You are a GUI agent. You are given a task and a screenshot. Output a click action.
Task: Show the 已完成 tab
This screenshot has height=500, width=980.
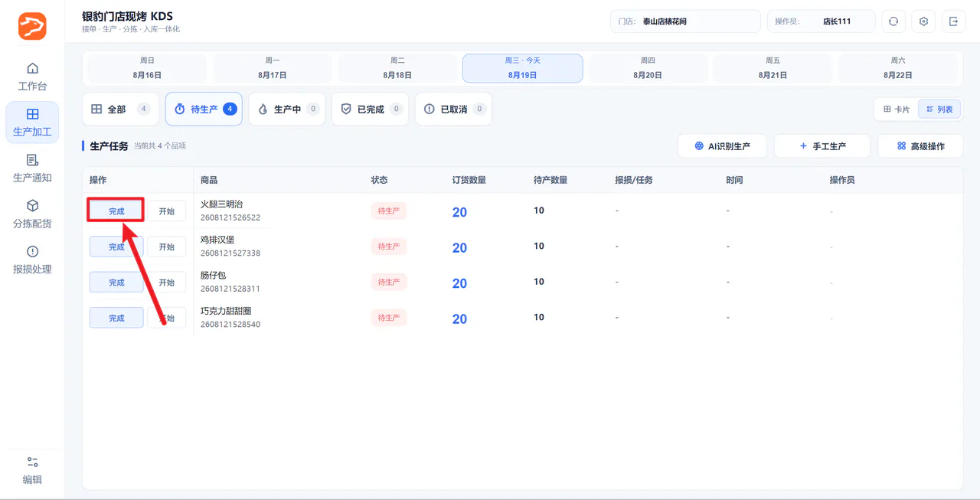coord(370,109)
